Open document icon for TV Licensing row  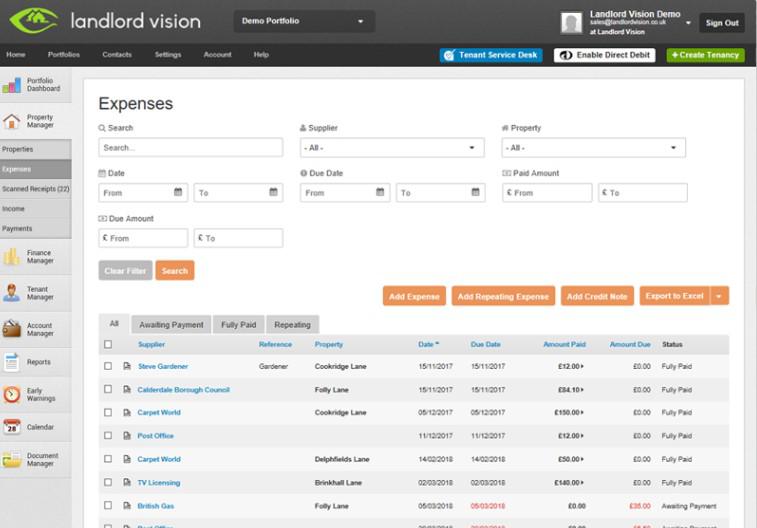(127, 483)
